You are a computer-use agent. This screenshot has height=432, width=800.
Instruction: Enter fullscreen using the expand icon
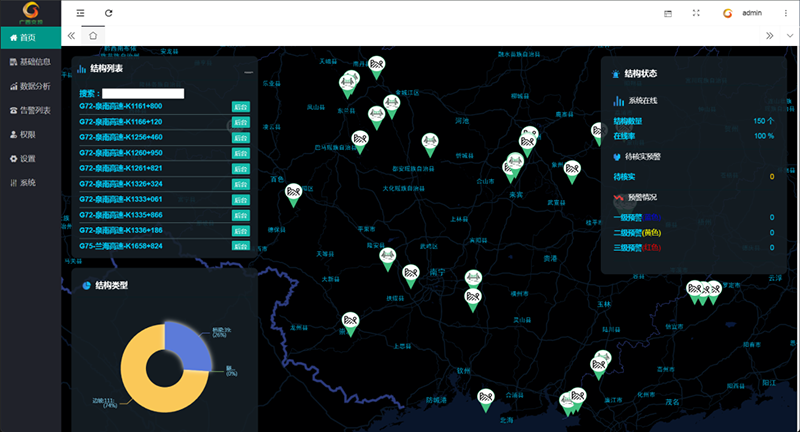click(696, 13)
